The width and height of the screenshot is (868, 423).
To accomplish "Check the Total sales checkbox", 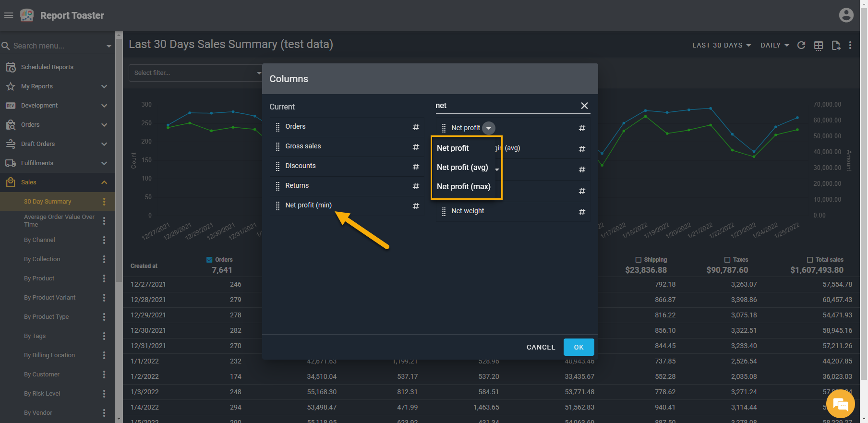I will [810, 260].
